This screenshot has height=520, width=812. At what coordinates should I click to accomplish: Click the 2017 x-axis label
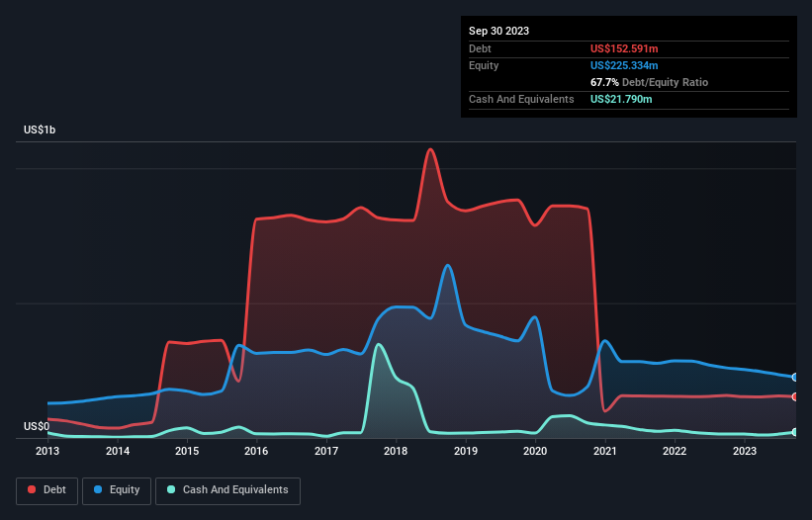pyautogui.click(x=326, y=451)
